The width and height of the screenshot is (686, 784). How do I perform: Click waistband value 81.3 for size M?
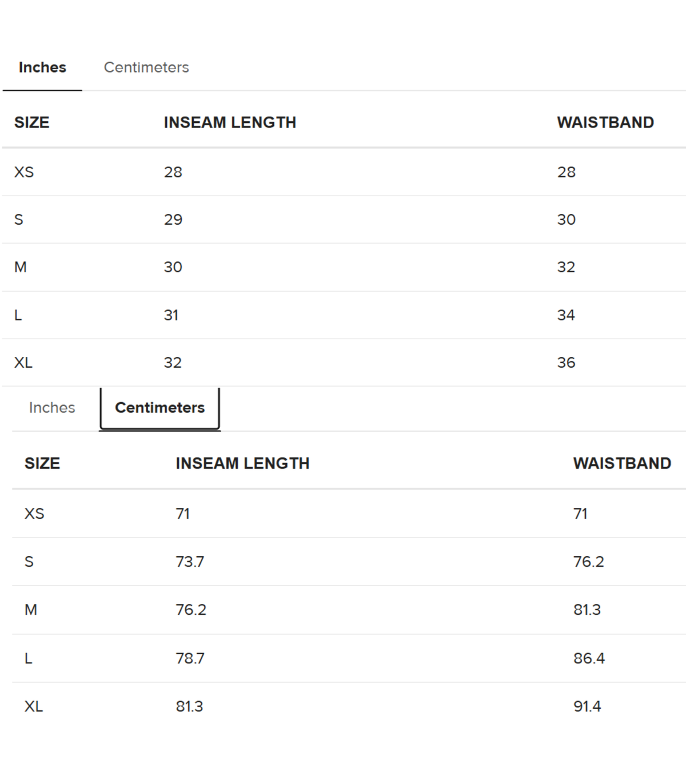tap(587, 610)
